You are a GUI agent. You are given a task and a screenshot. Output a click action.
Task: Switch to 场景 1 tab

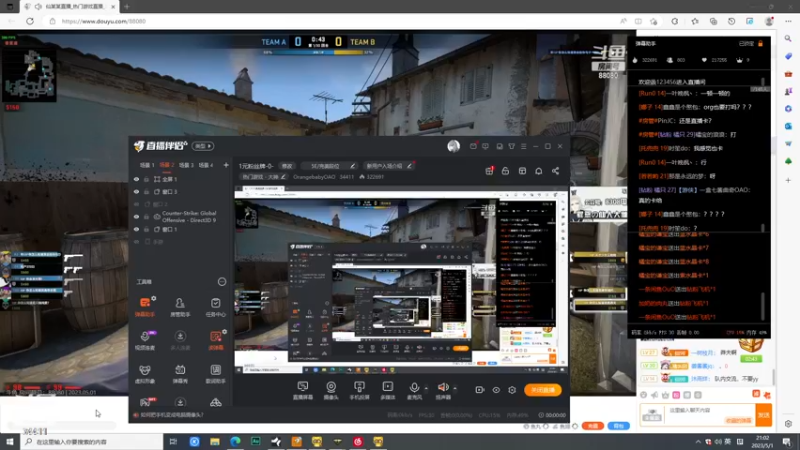coord(147,165)
